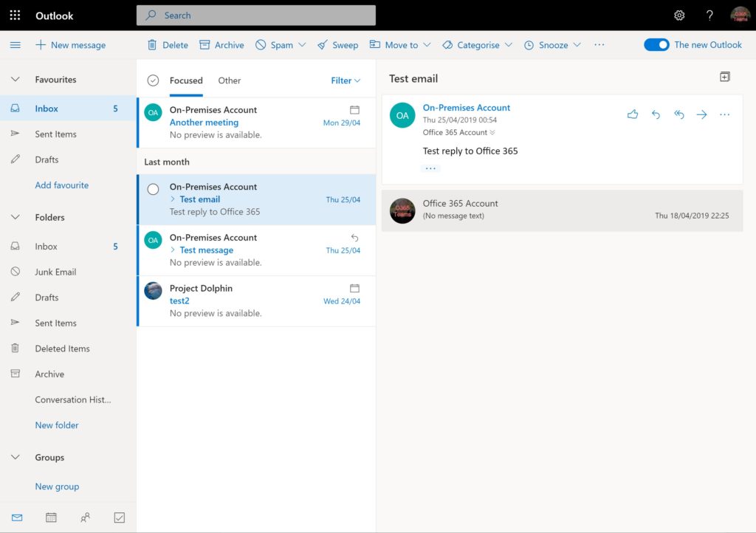Open the On-Premises Account sender link
756x533 pixels.
click(x=467, y=108)
